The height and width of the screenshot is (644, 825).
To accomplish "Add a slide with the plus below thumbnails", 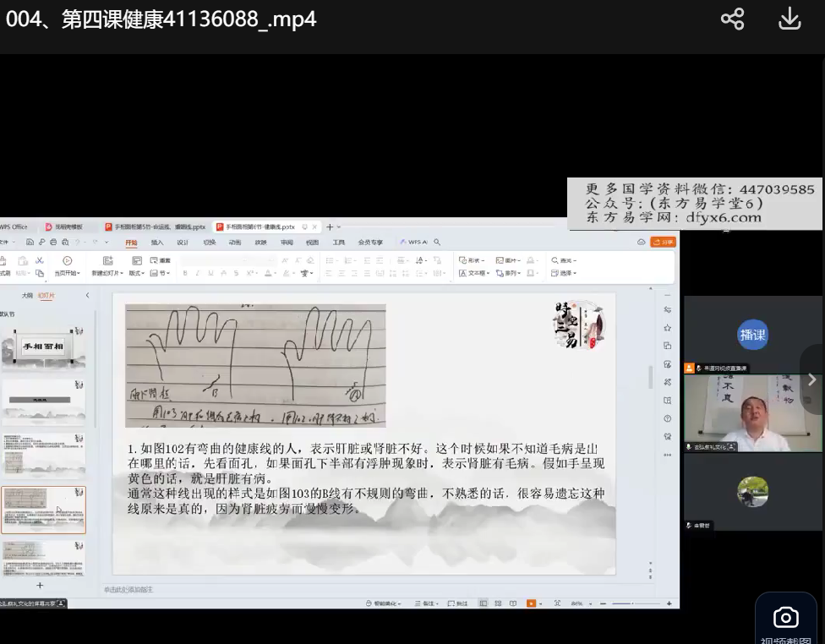I will tap(39, 585).
